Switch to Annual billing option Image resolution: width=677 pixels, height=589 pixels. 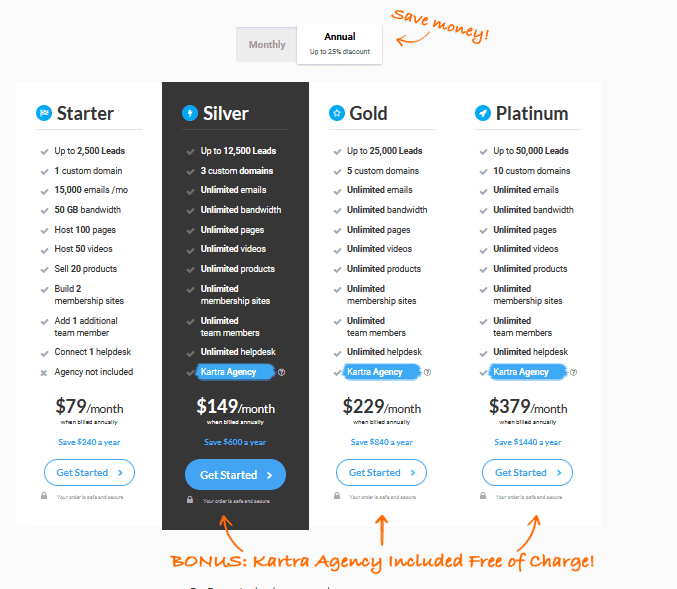point(339,43)
